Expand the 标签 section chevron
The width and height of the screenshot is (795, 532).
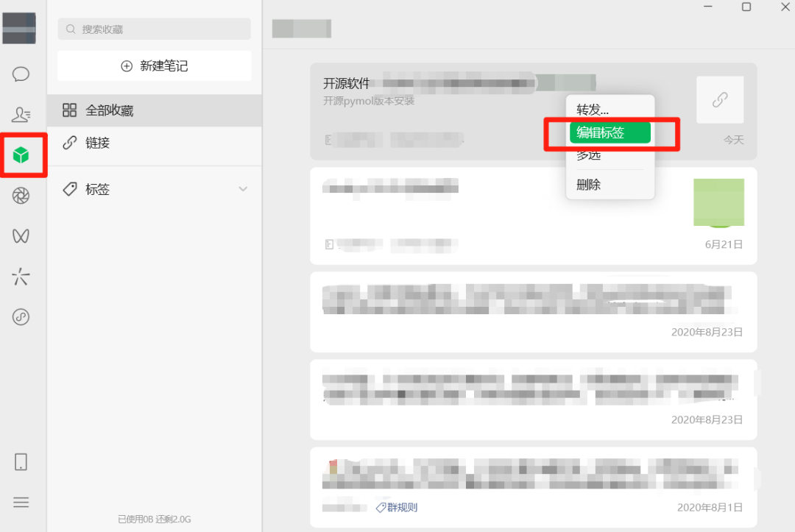(244, 189)
